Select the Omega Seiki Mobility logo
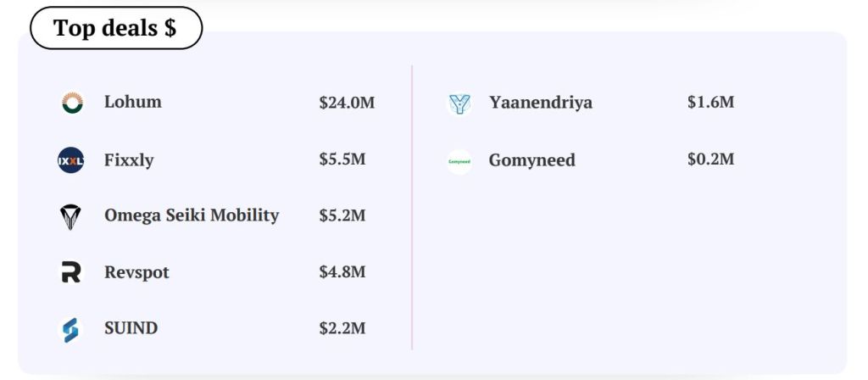This screenshot has height=380, width=868. pyautogui.click(x=70, y=216)
